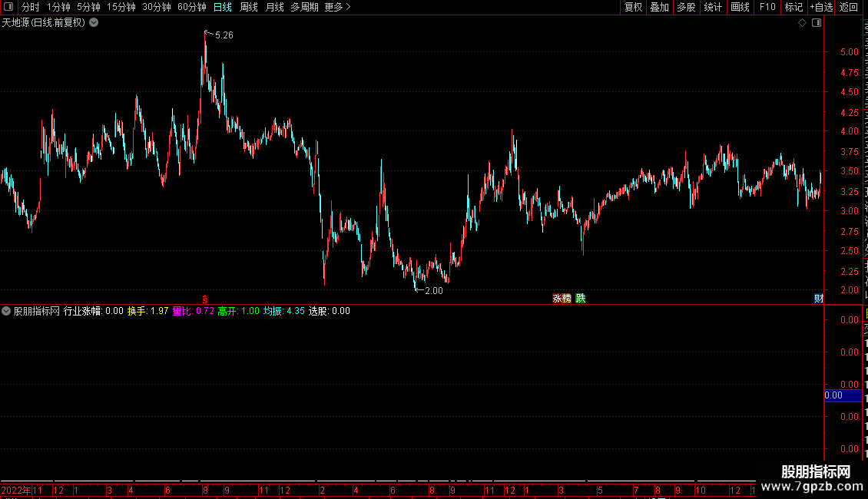Select the 分时 tab
Image resolution: width=868 pixels, height=499 pixels.
31,7
